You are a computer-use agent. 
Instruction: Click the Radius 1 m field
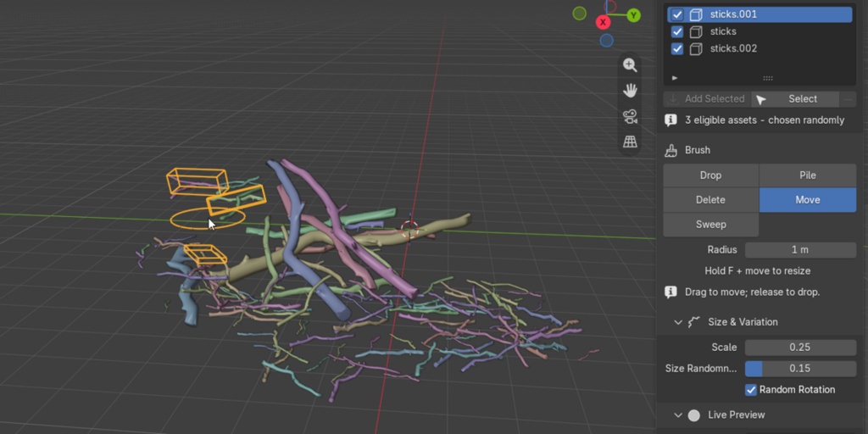[x=800, y=250]
